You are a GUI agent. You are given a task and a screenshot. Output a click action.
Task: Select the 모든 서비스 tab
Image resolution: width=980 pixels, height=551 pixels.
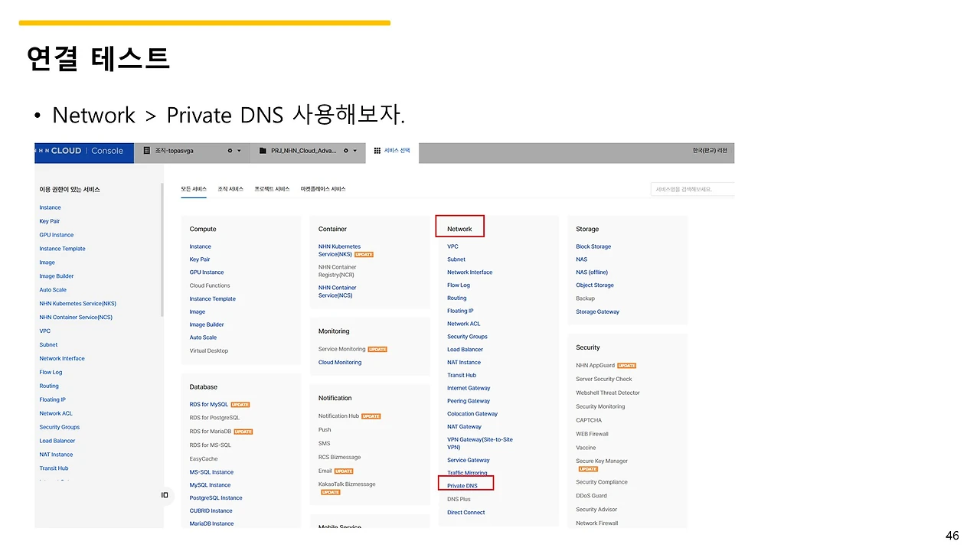coord(194,189)
